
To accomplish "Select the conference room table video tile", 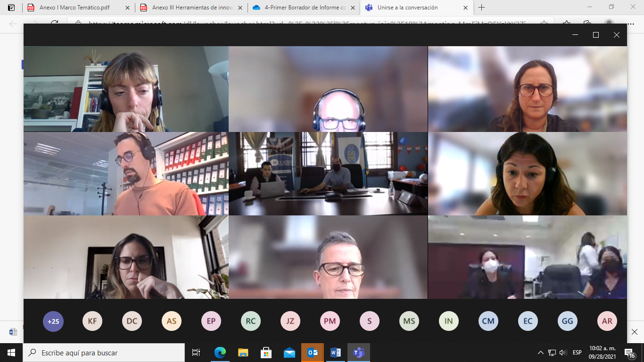I will (328, 173).
